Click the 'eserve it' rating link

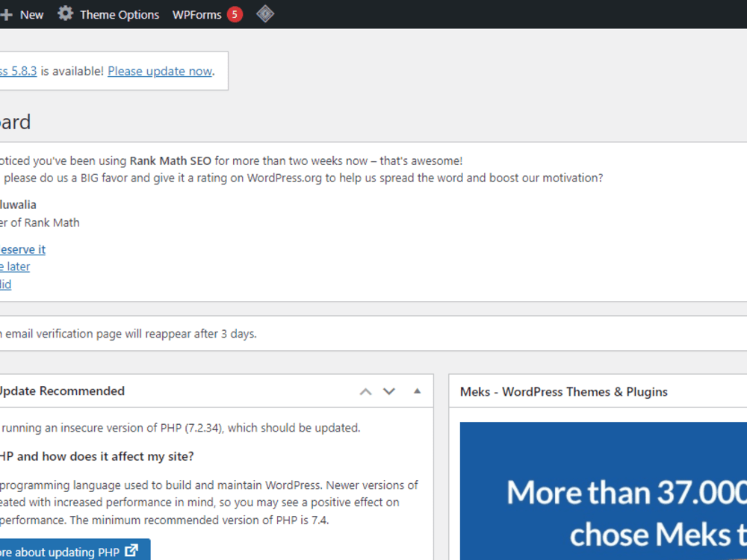click(x=23, y=249)
